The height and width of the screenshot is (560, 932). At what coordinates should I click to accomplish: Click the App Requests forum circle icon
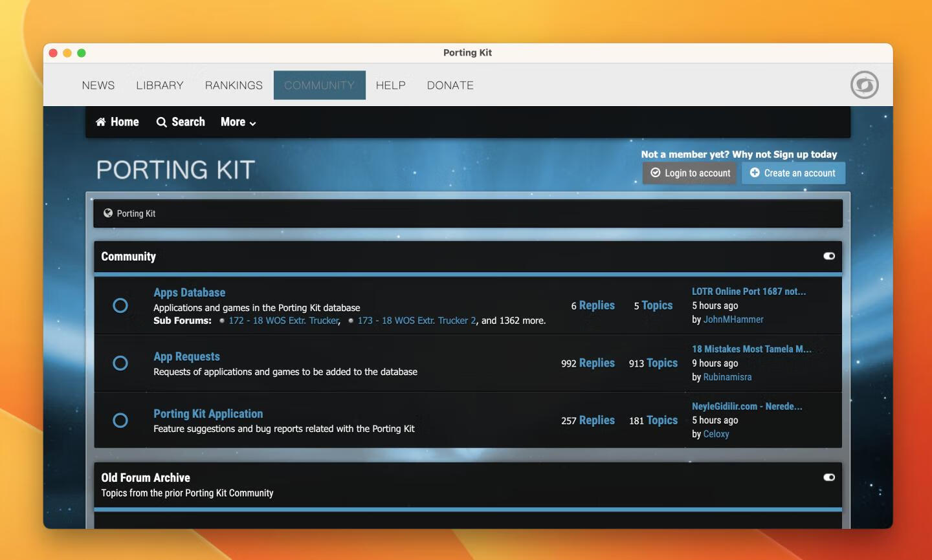pos(120,363)
